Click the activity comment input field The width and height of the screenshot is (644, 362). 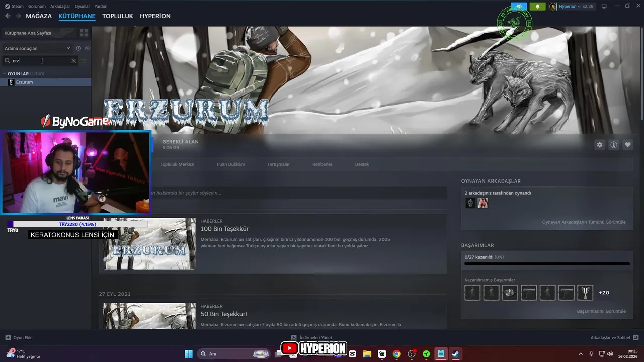(298, 193)
